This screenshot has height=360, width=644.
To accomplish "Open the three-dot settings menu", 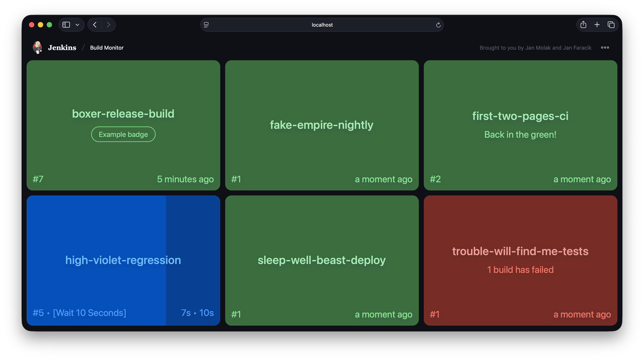I will coord(605,48).
